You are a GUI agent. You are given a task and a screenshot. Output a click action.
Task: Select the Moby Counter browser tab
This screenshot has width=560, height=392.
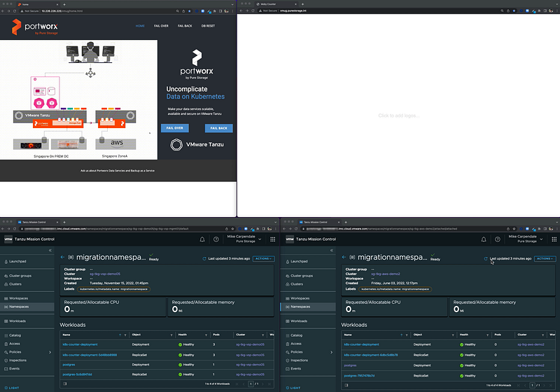point(274,4)
